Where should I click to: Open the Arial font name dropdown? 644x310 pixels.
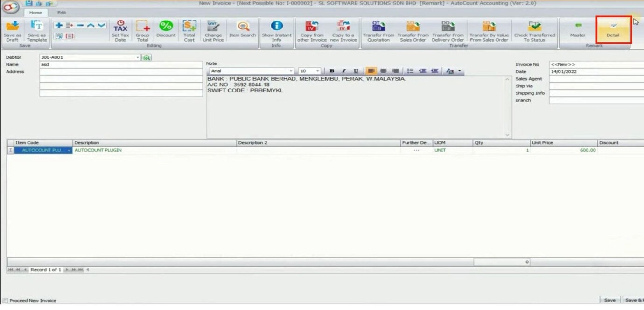[291, 71]
